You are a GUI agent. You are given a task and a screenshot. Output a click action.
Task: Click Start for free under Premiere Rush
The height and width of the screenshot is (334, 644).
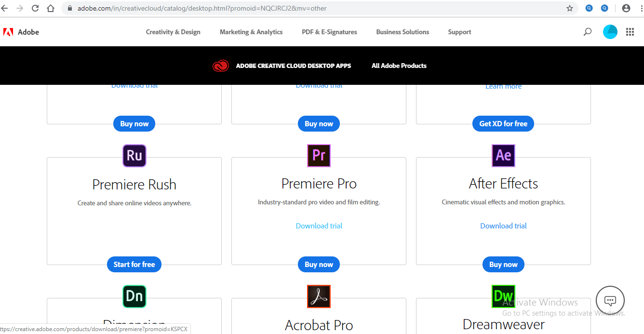[134, 264]
